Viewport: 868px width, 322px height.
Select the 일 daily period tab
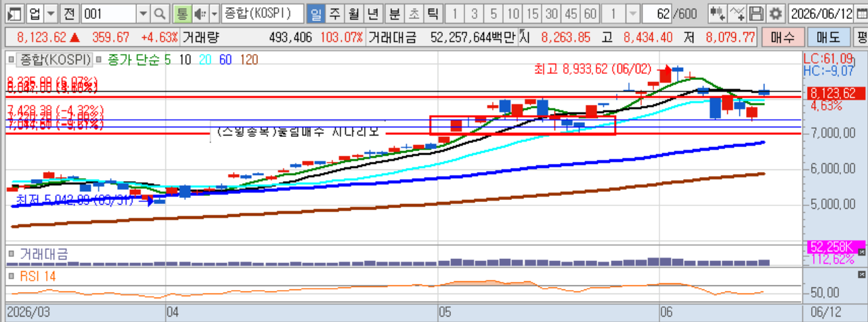315,14
